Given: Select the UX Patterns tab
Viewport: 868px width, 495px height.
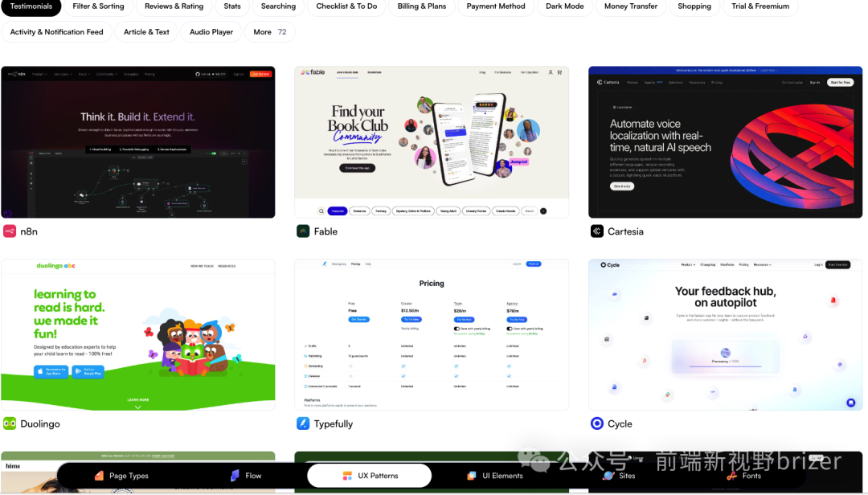Looking at the screenshot, I should pyautogui.click(x=370, y=476).
